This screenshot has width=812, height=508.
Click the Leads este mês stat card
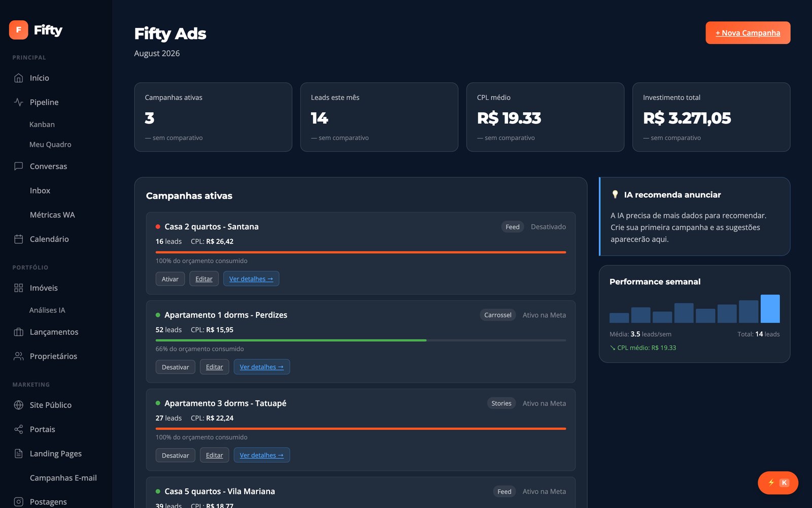click(x=379, y=117)
